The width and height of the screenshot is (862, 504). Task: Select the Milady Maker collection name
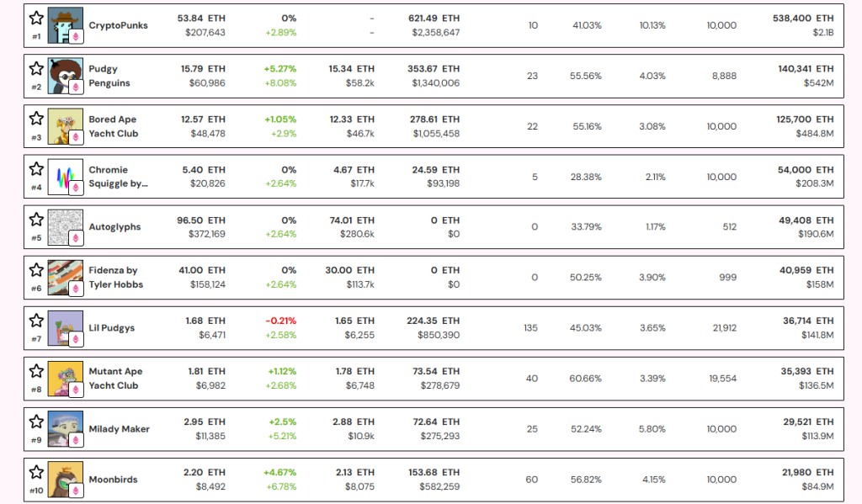point(120,429)
